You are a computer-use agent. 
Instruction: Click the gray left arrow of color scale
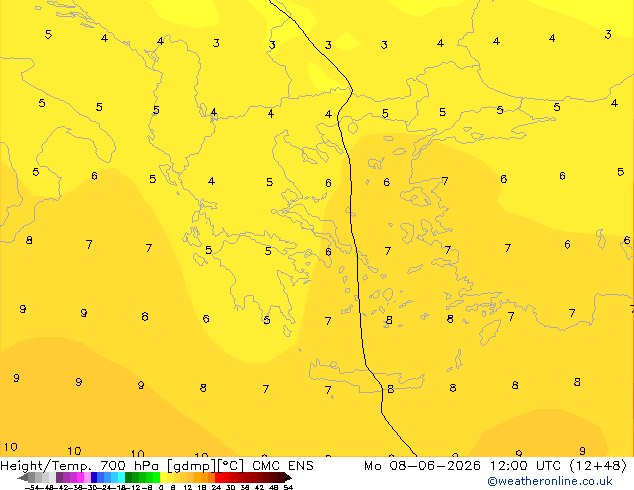(23, 478)
